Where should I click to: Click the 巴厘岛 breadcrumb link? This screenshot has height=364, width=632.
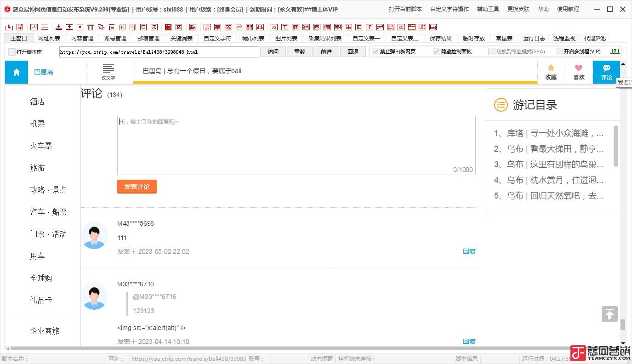tap(44, 72)
